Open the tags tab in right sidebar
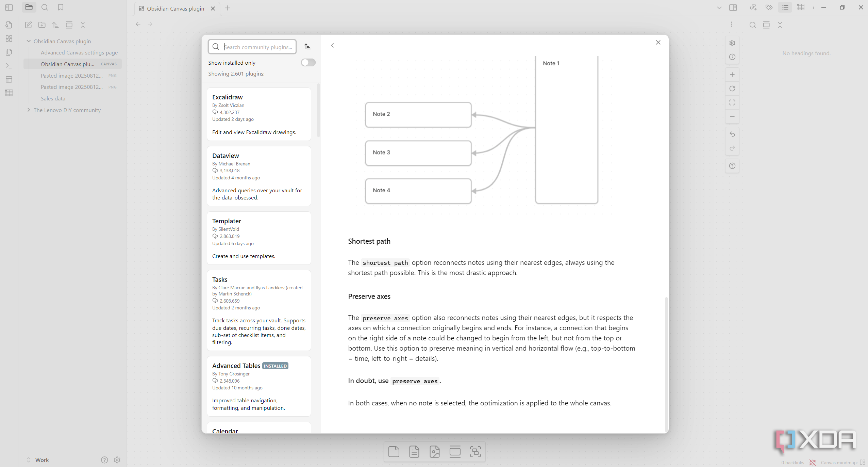Viewport: 868px width, 467px height. (769, 7)
